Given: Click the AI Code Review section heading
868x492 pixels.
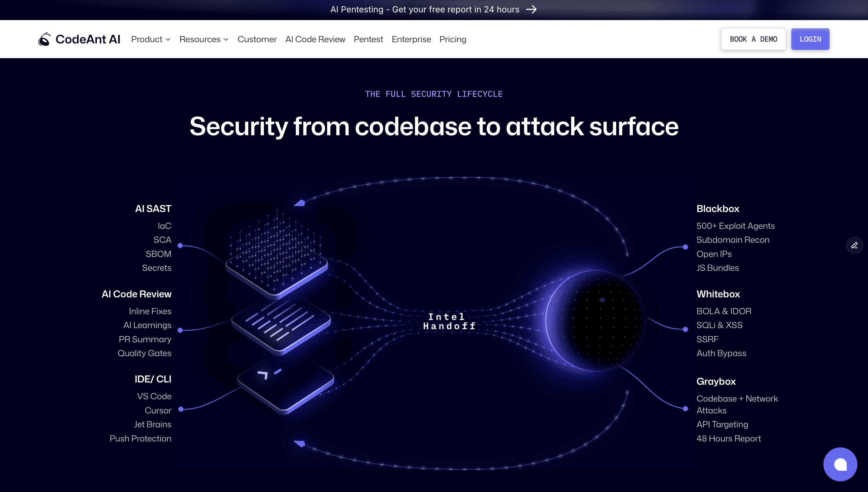Looking at the screenshot, I should click(x=136, y=294).
